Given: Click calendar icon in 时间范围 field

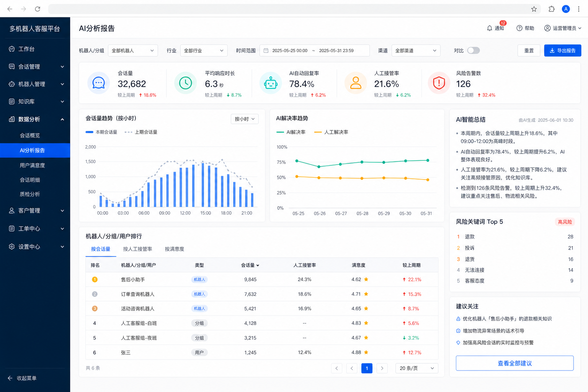Looking at the screenshot, I should [x=266, y=51].
